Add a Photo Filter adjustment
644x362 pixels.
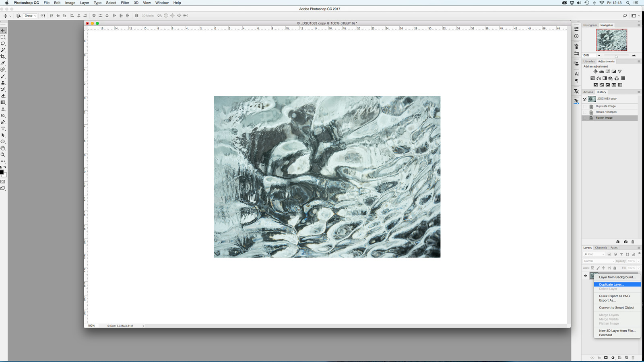[x=611, y=78]
